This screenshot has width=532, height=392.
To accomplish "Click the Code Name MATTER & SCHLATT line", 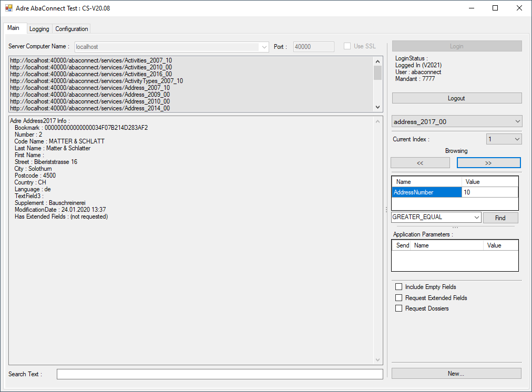I will pyautogui.click(x=59, y=141).
